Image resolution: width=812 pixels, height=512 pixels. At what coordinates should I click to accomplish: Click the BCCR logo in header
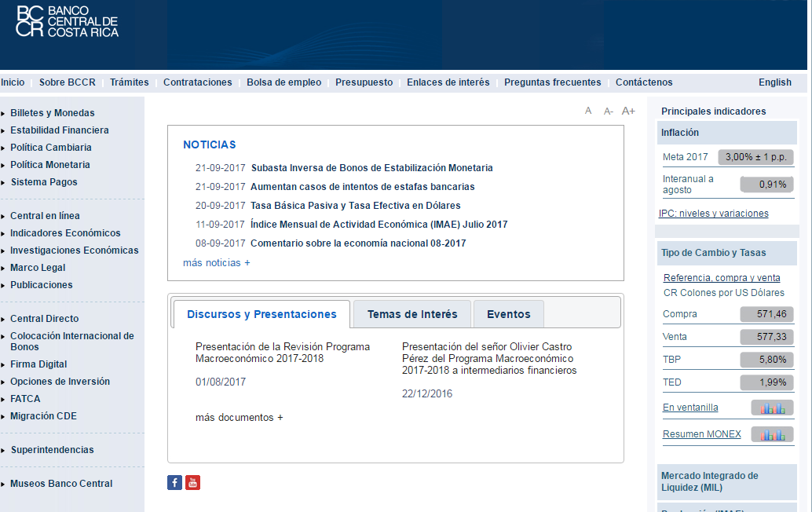click(68, 22)
